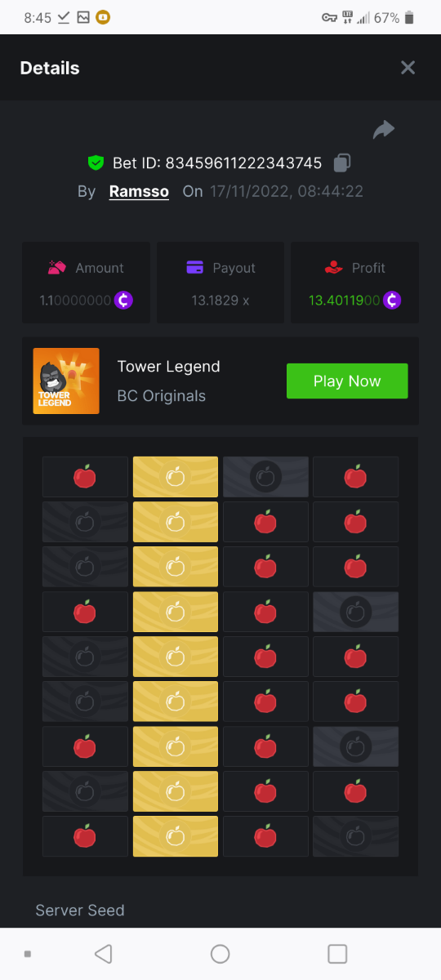Click the red Profit hand icon

[x=333, y=267]
